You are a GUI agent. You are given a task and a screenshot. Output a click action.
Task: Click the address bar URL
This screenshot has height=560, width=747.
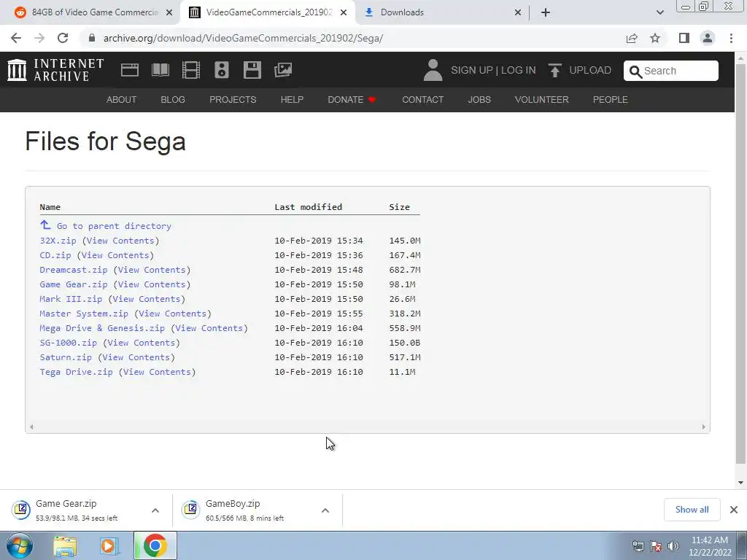click(x=243, y=38)
